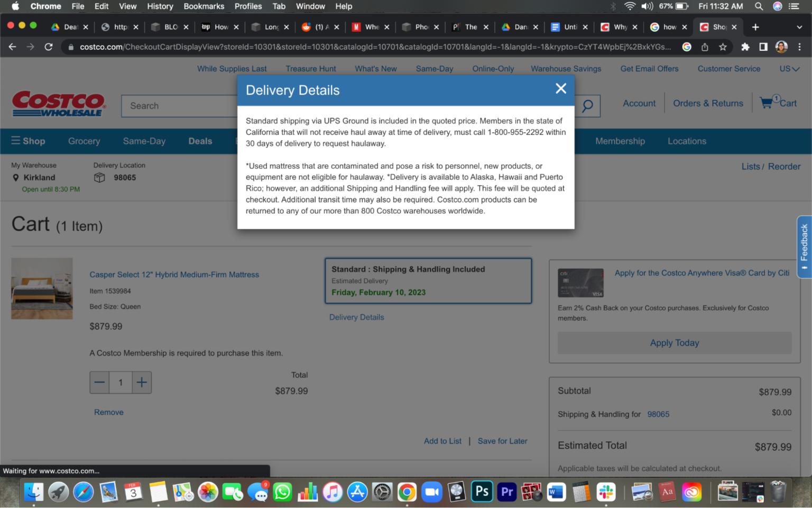Screen dimensions: 812x508
Task: Click the Casper mattress product thumbnail
Action: point(42,288)
